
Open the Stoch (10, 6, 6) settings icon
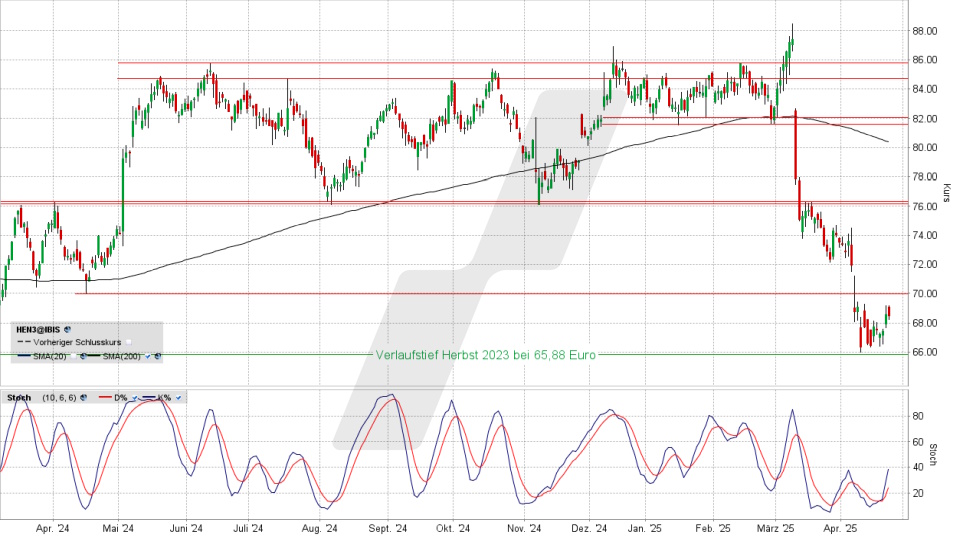point(83,397)
